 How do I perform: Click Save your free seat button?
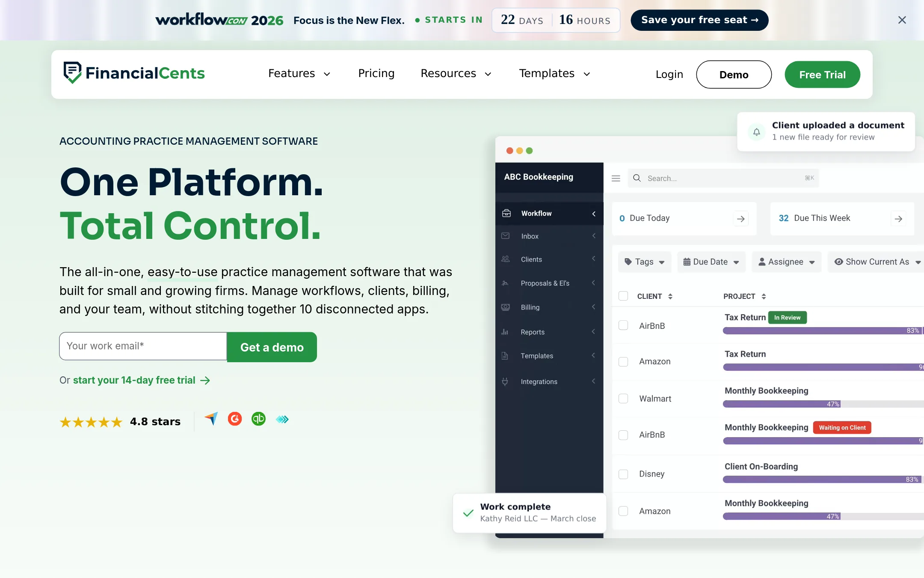[x=699, y=20]
